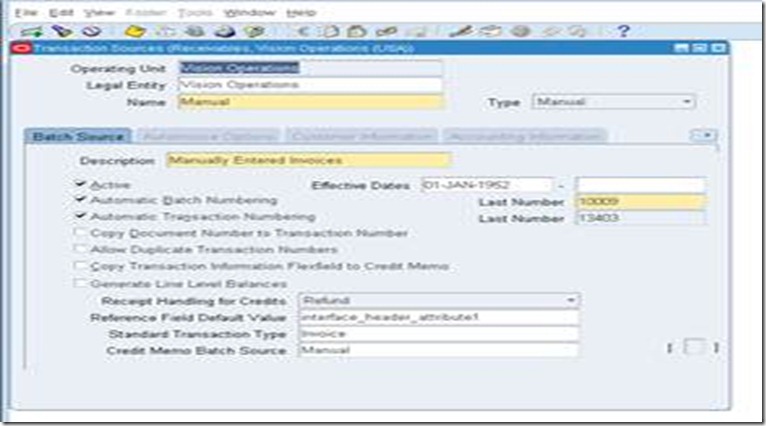766x426 pixels.
Task: Click Reference Field Default Value field
Action: tap(439, 317)
